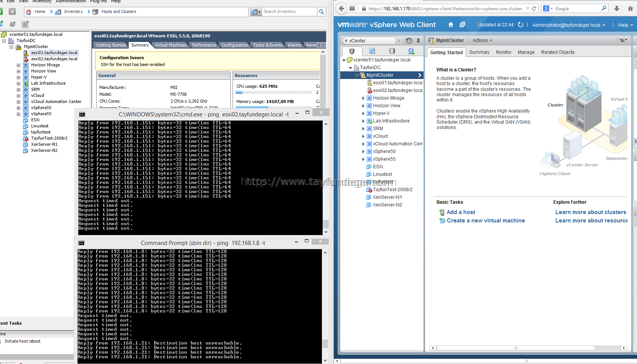Click the grey circular-arrow icon in the vSphere Client toolbar

pyautogui.click(x=13, y=24)
